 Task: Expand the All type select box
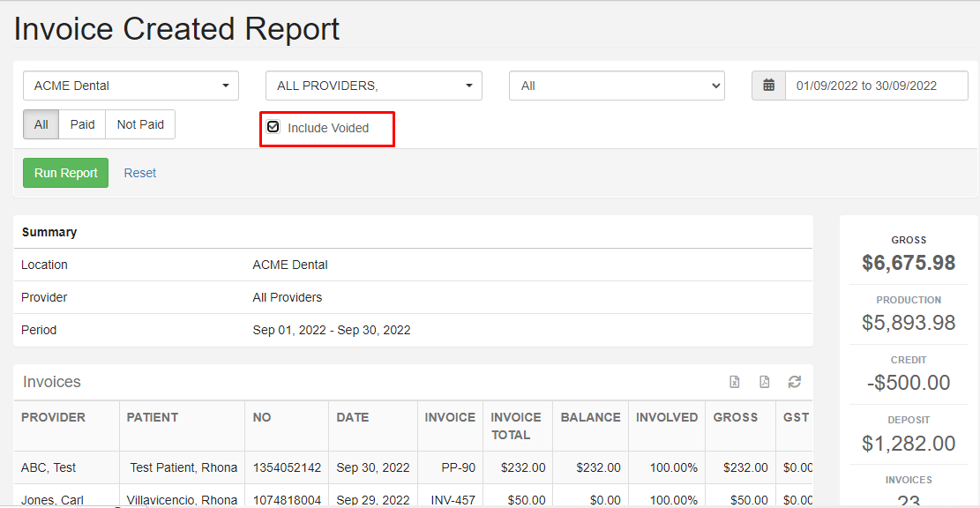617,86
